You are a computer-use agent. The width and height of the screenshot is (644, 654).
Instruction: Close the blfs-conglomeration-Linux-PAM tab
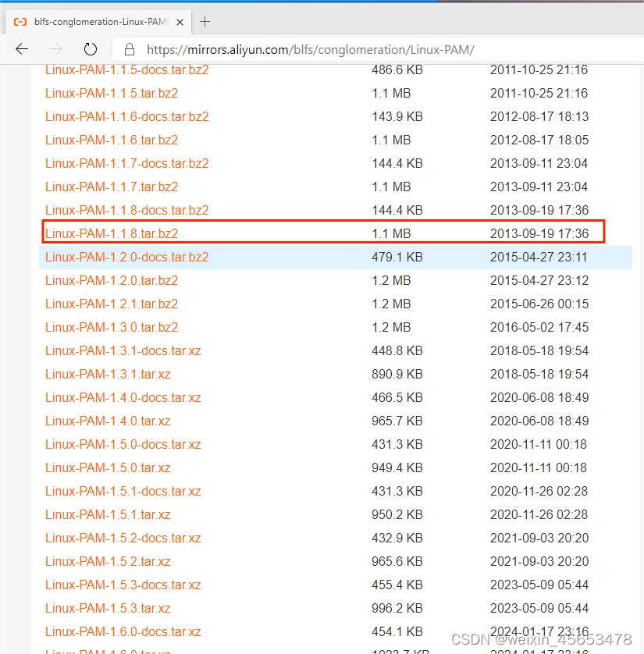(180, 22)
